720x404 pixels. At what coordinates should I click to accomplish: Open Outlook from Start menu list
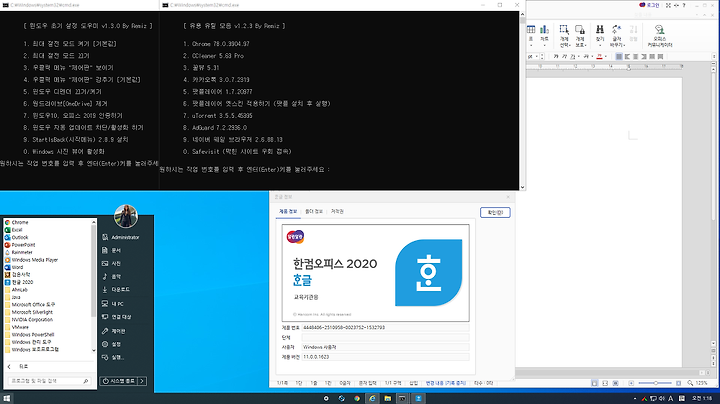[x=17, y=237]
